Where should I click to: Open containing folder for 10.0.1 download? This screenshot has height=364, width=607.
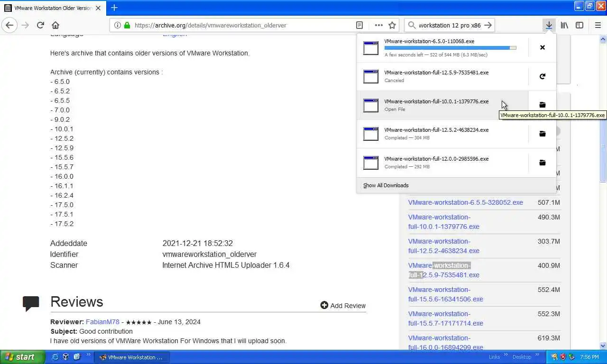point(543,105)
